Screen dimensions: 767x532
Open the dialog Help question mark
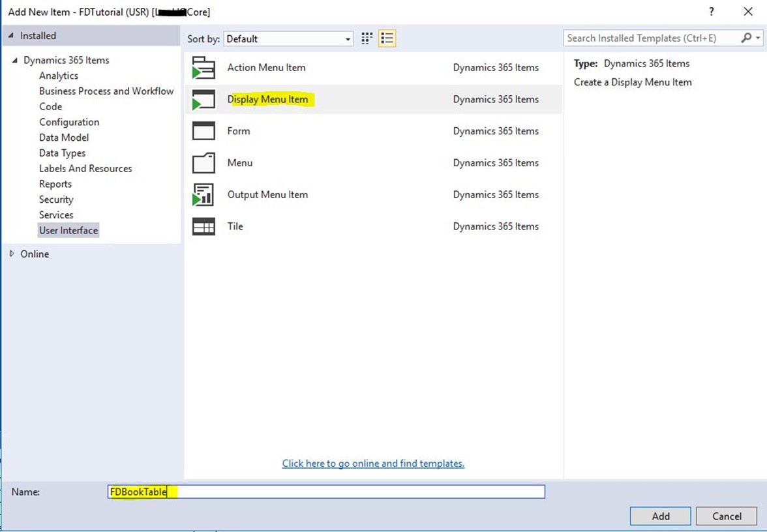(712, 12)
